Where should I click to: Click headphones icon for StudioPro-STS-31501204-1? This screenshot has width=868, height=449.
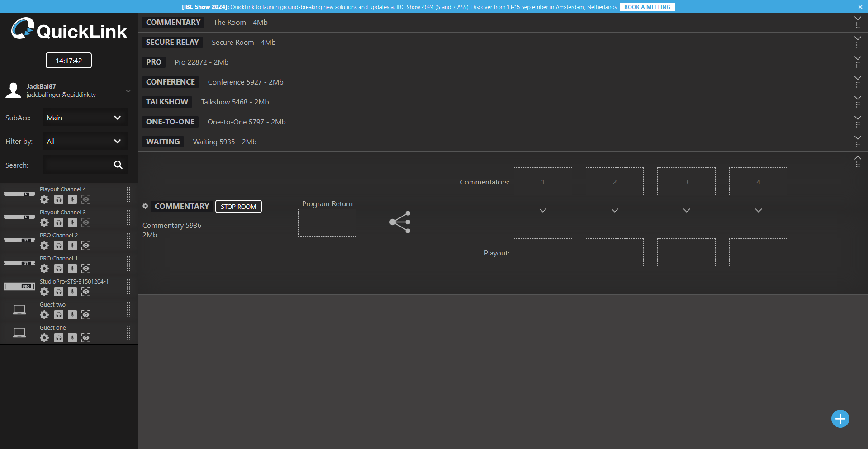point(59,292)
